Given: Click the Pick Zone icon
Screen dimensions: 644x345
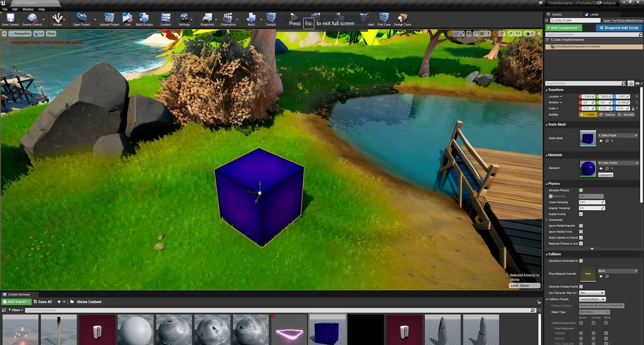Looking at the screenshot, I should [384, 19].
